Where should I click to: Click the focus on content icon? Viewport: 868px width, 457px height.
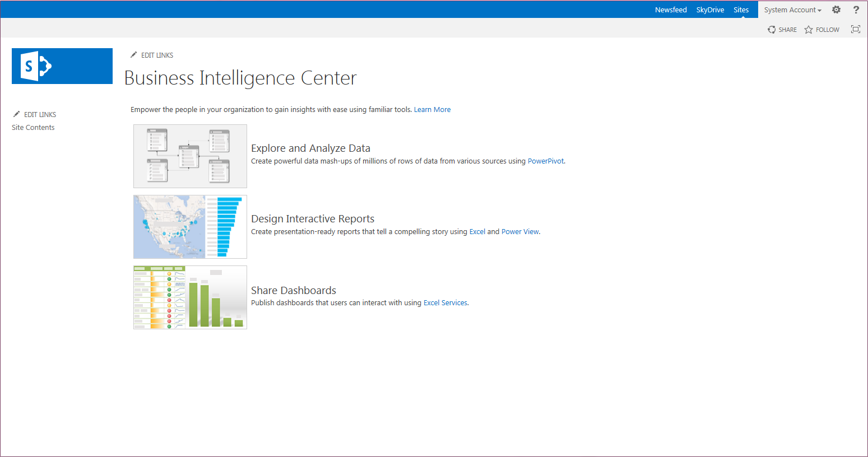[856, 29]
